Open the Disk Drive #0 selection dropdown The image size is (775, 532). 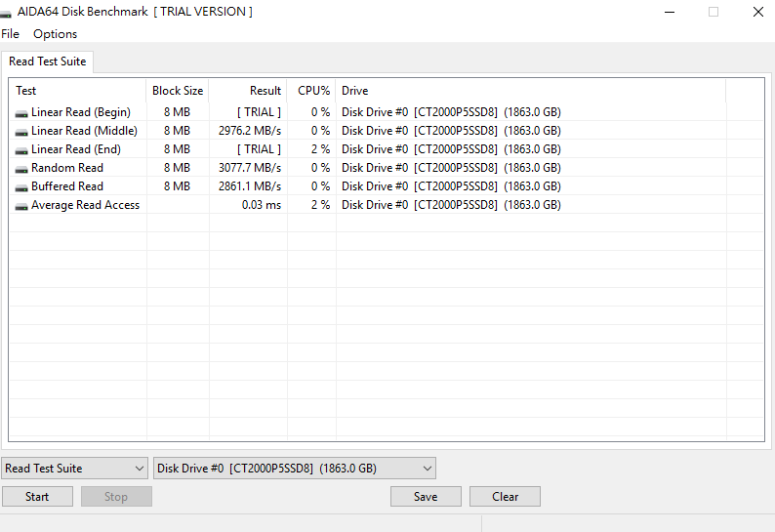(295, 469)
